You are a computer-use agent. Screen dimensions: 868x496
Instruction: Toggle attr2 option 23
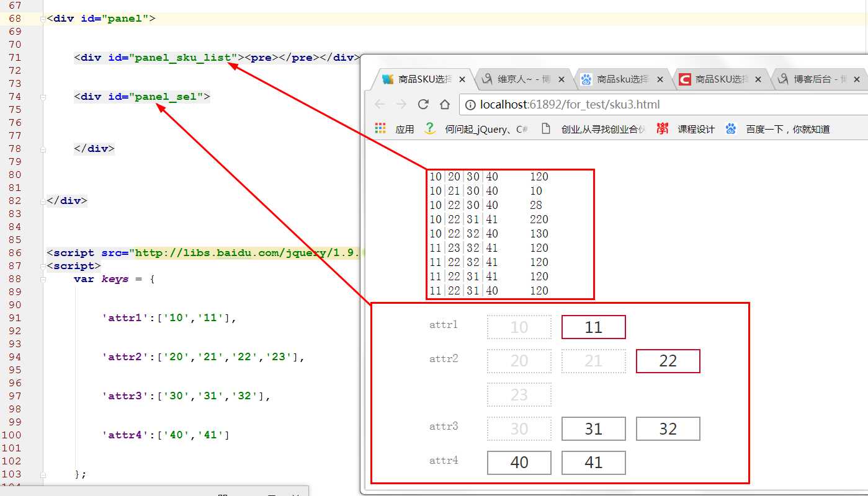pyautogui.click(x=519, y=395)
